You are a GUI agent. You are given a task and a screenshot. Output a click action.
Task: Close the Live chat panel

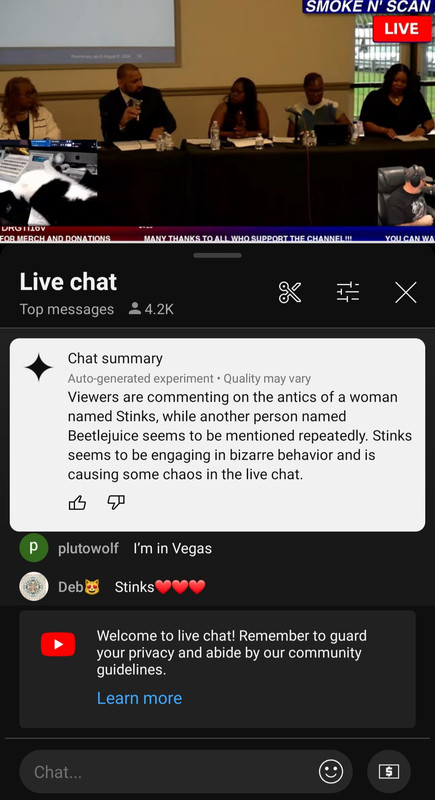406,292
